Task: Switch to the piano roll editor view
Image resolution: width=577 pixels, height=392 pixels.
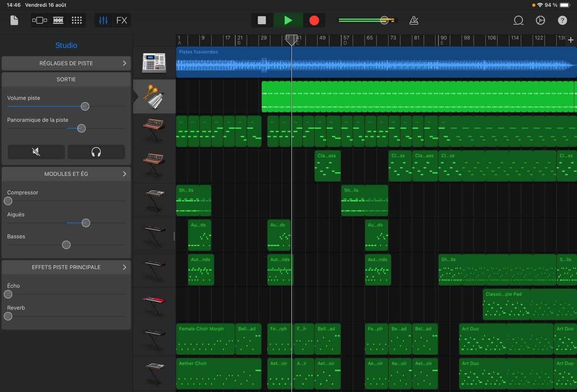Action: coord(58,20)
